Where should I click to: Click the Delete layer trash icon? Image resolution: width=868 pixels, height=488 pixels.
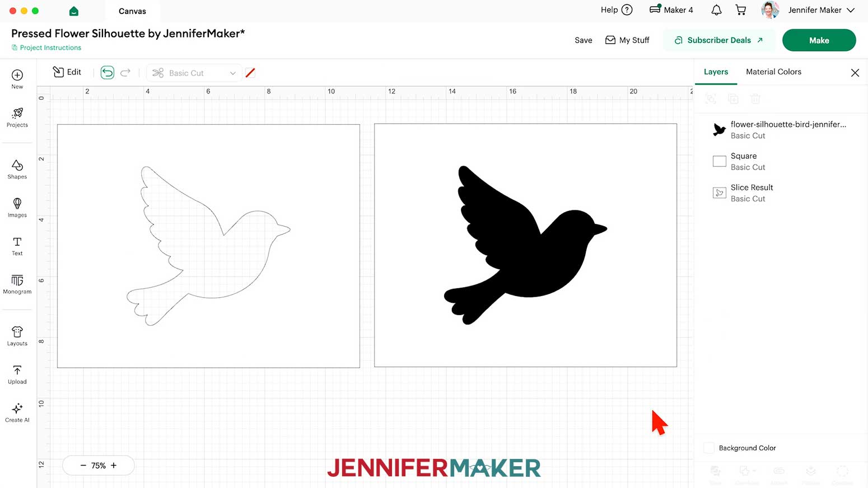coord(755,99)
